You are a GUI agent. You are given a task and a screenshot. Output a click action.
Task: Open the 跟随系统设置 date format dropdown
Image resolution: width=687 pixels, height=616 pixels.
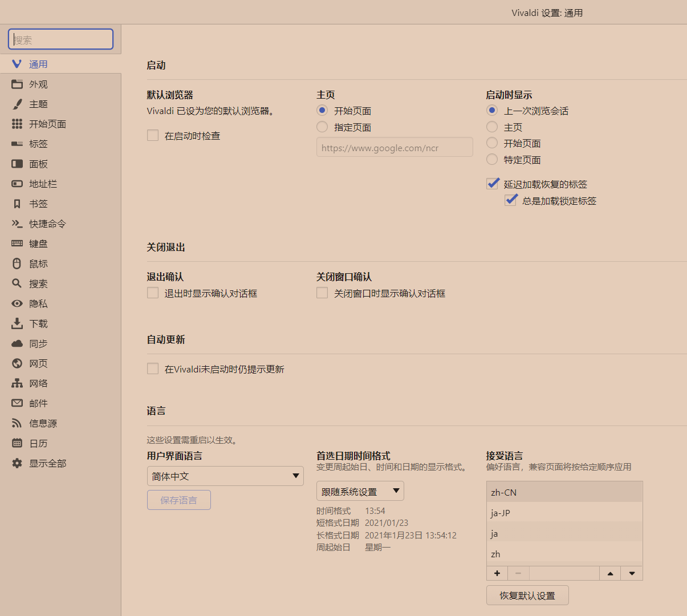click(360, 491)
